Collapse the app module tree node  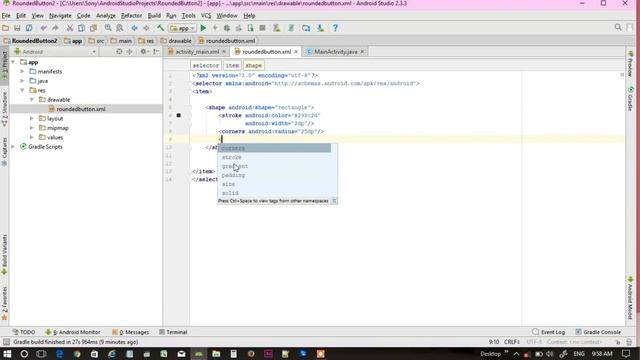click(13, 62)
